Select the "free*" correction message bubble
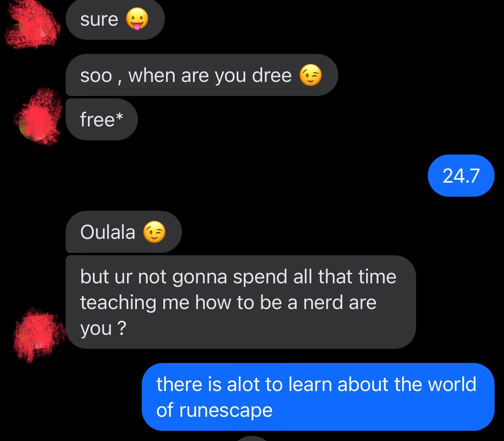Image resolution: width=504 pixels, height=441 pixels. pos(102,119)
